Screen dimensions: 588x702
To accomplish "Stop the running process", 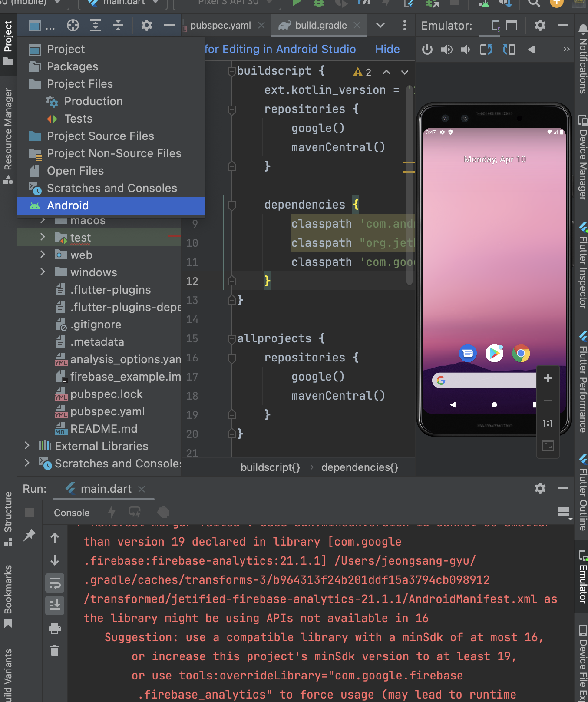I will coord(30,513).
